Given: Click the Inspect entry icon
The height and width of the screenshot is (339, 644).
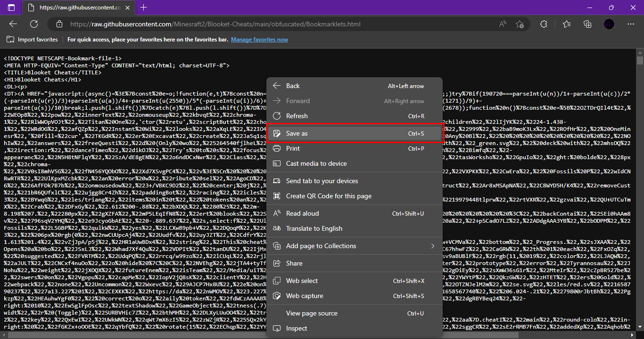Looking at the screenshot, I should click(x=277, y=328).
